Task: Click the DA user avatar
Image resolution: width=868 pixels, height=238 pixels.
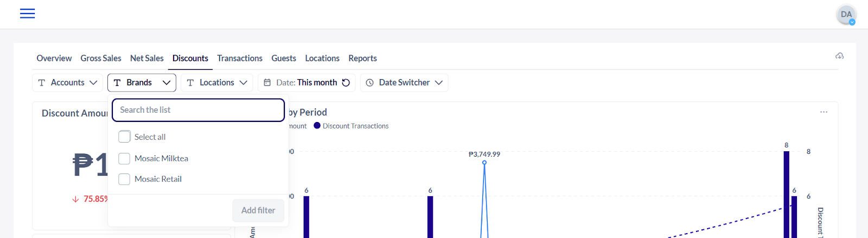Action: coord(846,15)
